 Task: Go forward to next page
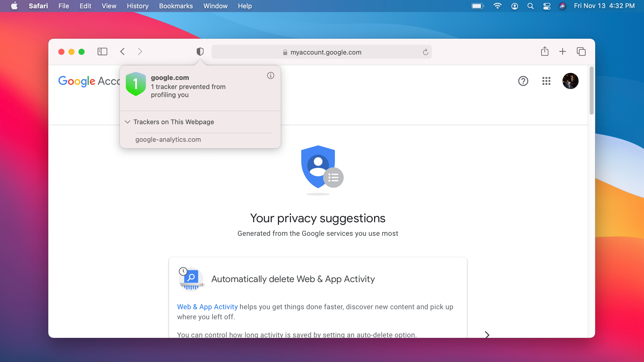click(140, 52)
